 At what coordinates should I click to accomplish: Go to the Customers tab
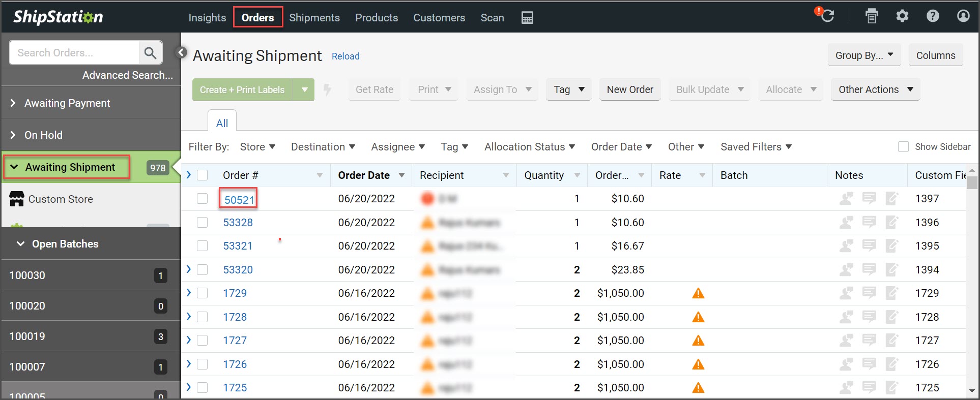point(439,18)
